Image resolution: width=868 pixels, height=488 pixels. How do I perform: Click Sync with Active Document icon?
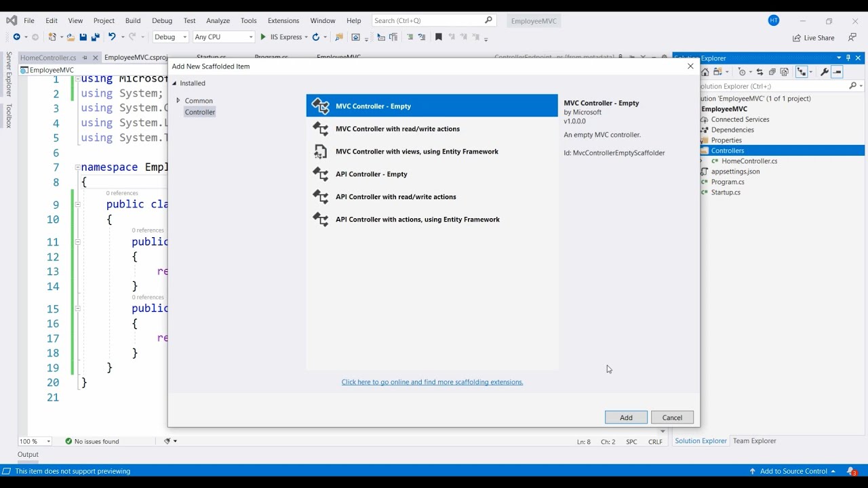click(x=759, y=72)
